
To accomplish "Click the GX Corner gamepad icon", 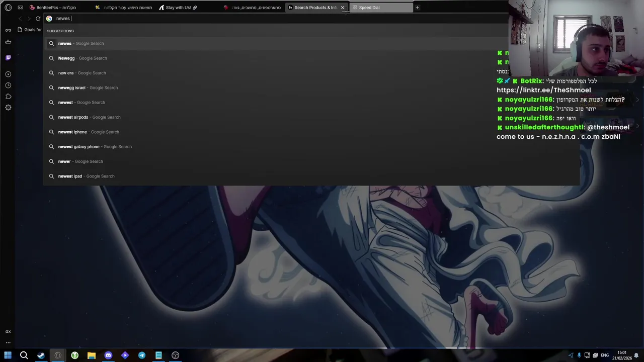I will point(20,8).
